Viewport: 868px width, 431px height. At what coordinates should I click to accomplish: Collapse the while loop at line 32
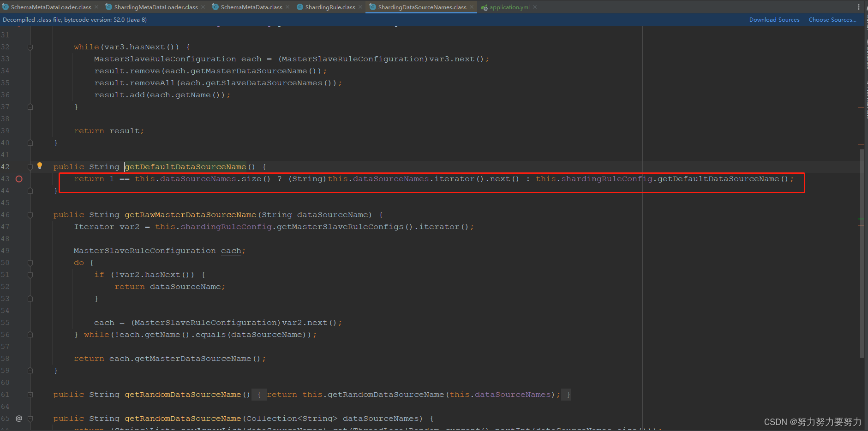tap(30, 47)
